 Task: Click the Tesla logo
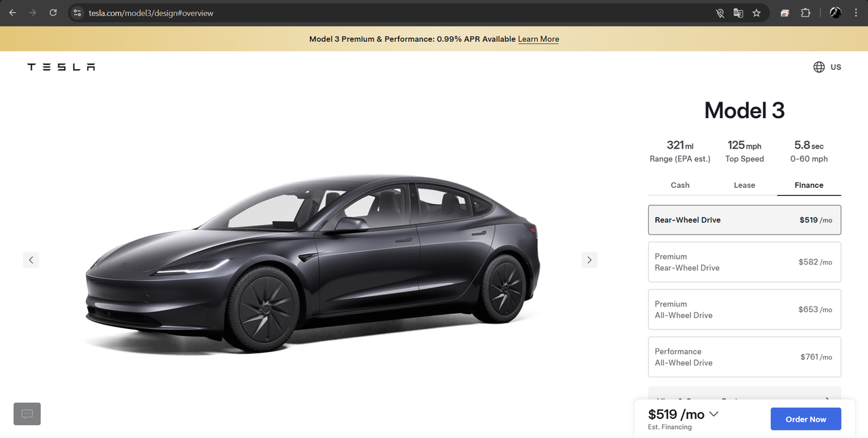tap(61, 67)
